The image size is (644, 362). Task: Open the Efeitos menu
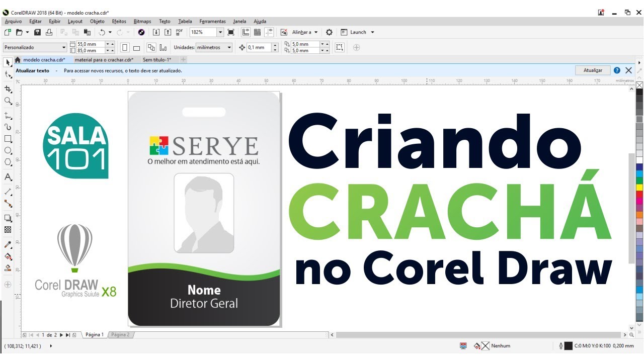click(119, 22)
